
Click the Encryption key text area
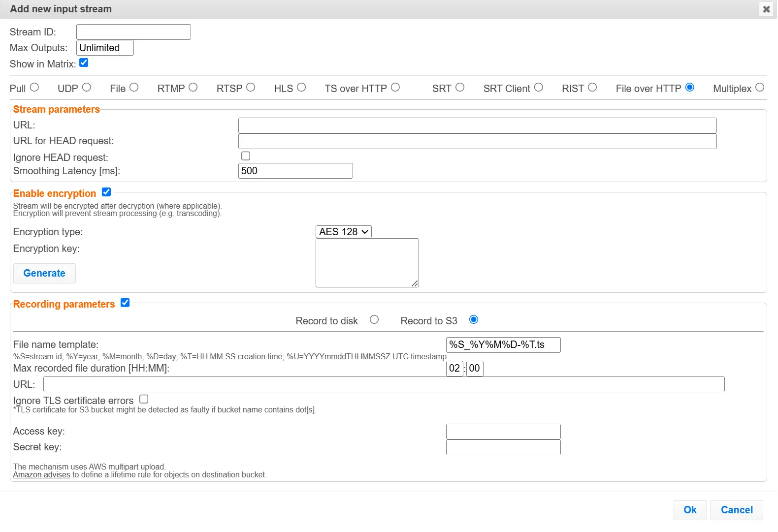(x=367, y=263)
